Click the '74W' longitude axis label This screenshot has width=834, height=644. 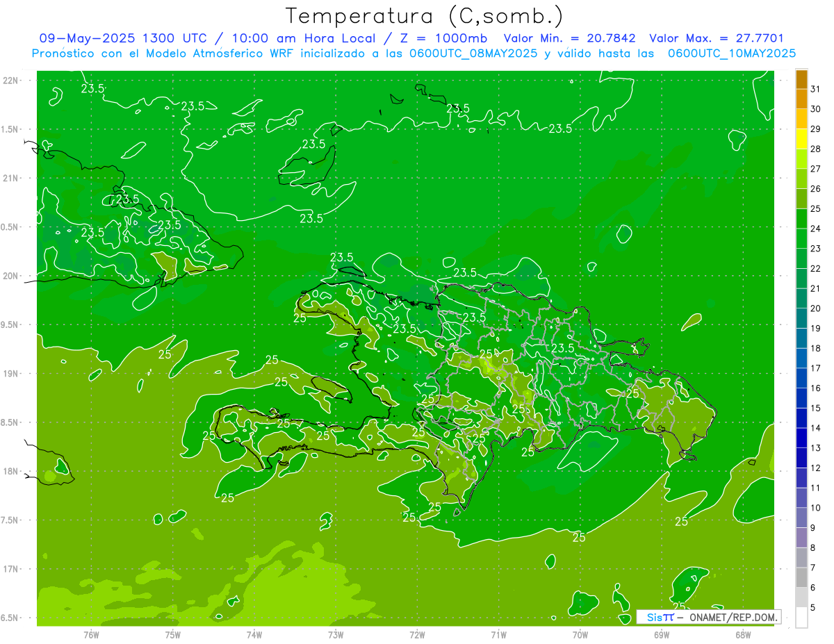(x=254, y=635)
